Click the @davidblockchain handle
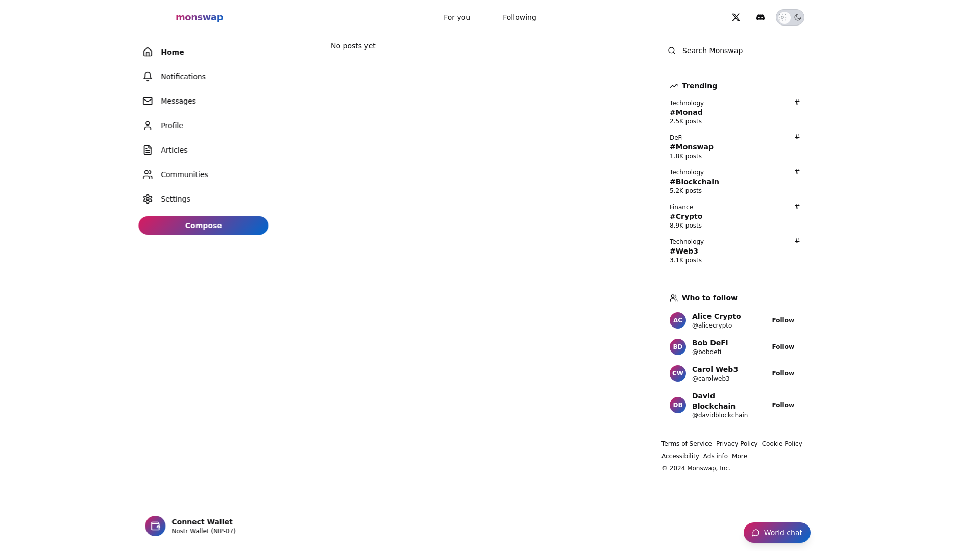This screenshot has height=551, width=980. click(720, 415)
